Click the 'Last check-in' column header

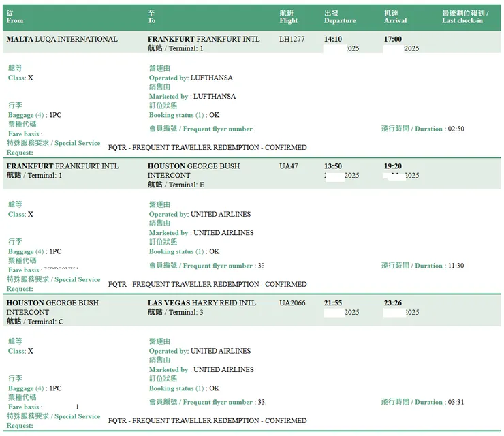tap(465, 17)
